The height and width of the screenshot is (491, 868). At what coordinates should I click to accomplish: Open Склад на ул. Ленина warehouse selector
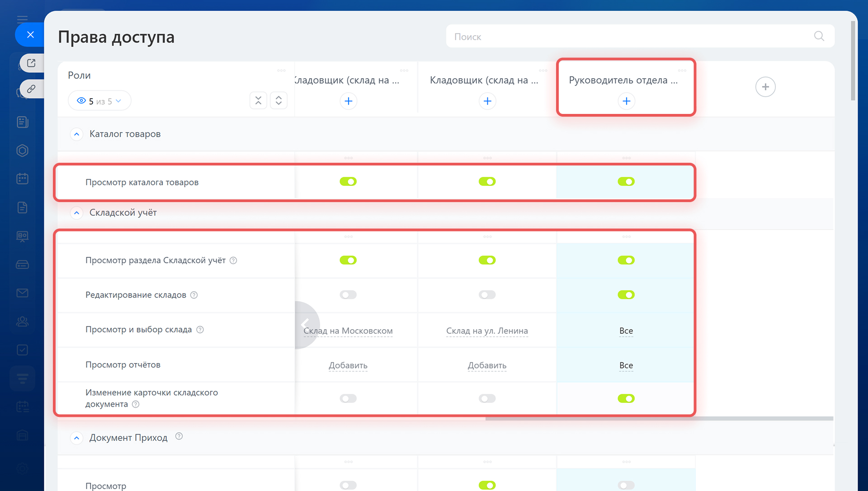487,331
